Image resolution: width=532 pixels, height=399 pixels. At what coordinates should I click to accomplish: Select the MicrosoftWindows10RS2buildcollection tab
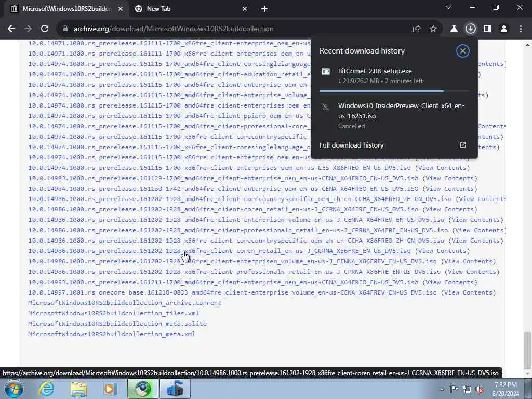click(66, 9)
